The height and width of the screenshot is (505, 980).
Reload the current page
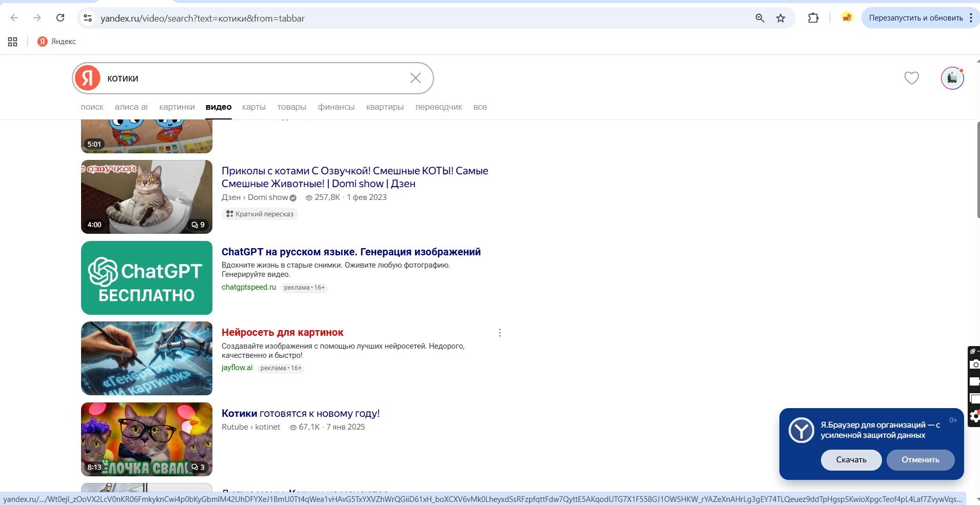coord(60,18)
